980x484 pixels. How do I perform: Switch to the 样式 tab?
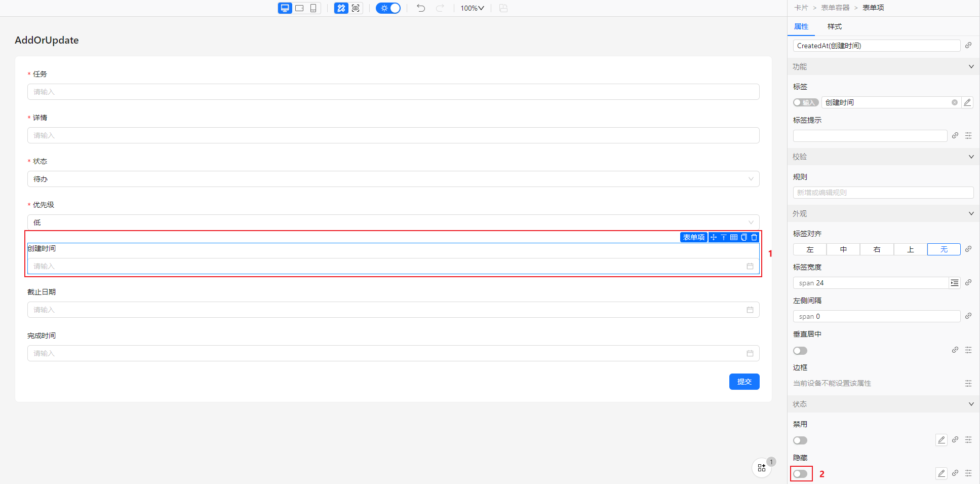click(x=834, y=26)
